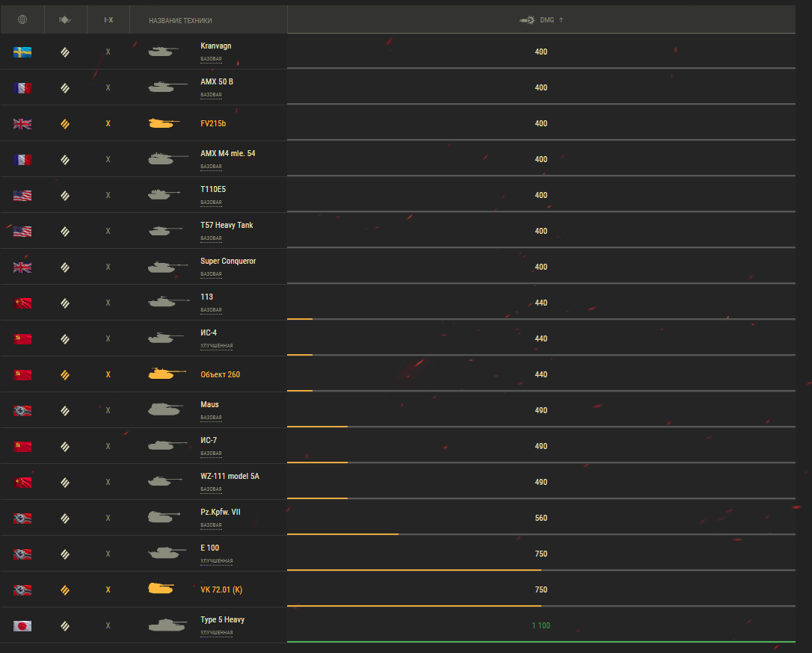This screenshot has height=653, width=812.
Task: Click orange heavy tank class icon in FV215b row
Action: [x=65, y=124]
